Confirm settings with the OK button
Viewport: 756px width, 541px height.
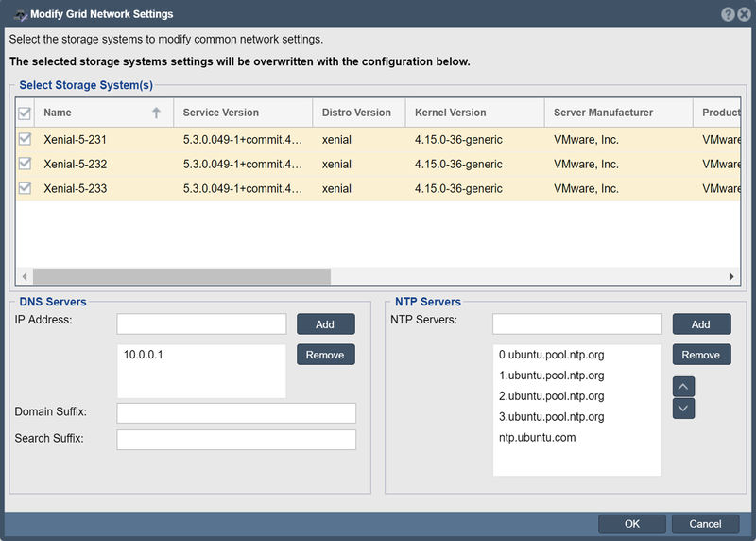tap(632, 524)
